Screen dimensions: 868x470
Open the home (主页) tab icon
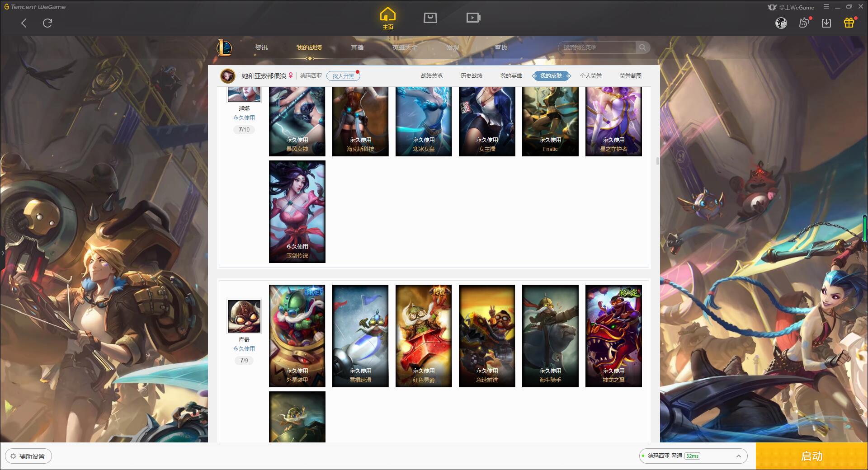(387, 18)
